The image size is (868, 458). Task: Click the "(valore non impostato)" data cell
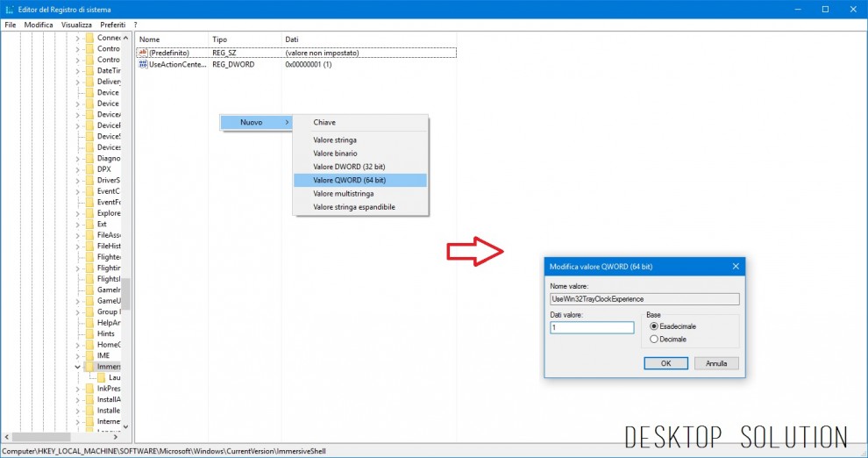(x=322, y=53)
